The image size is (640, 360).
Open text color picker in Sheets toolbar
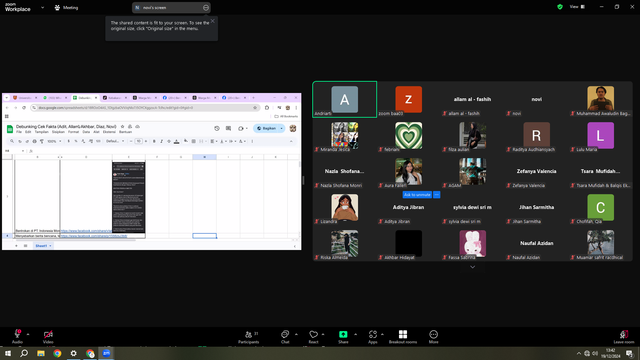pos(176,141)
